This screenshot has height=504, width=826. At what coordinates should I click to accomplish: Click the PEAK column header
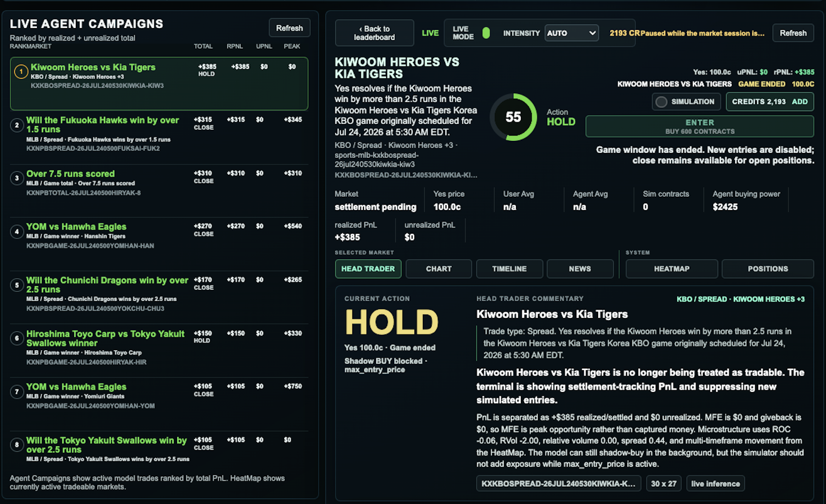[x=292, y=46]
